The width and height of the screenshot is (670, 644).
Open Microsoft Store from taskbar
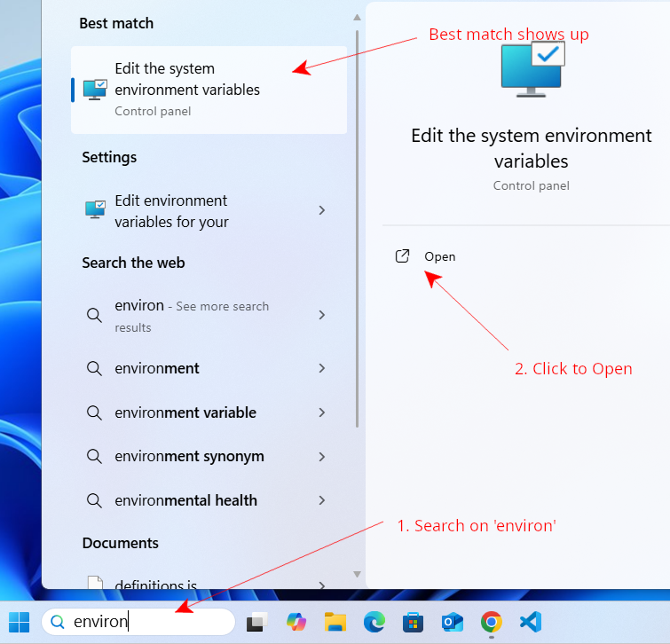click(x=414, y=622)
